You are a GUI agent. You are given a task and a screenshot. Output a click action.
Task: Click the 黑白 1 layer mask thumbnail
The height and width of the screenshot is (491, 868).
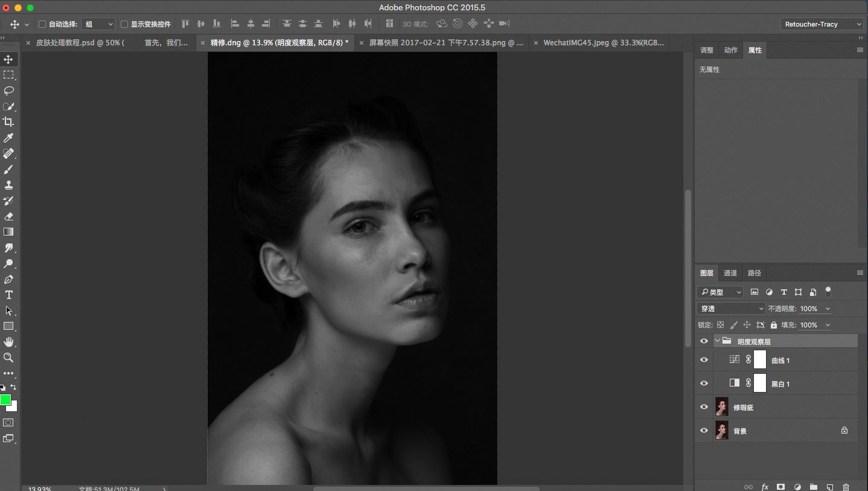point(760,383)
